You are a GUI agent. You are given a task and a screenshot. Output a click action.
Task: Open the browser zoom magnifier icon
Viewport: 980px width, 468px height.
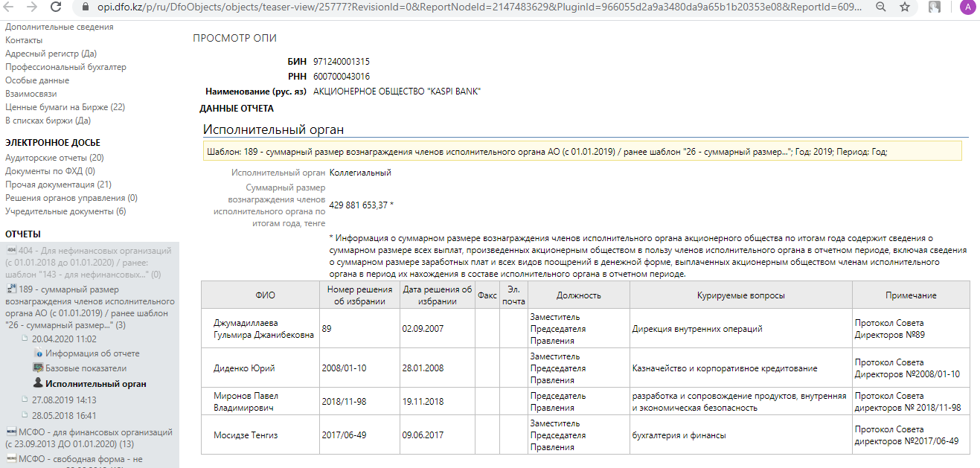tap(881, 7)
